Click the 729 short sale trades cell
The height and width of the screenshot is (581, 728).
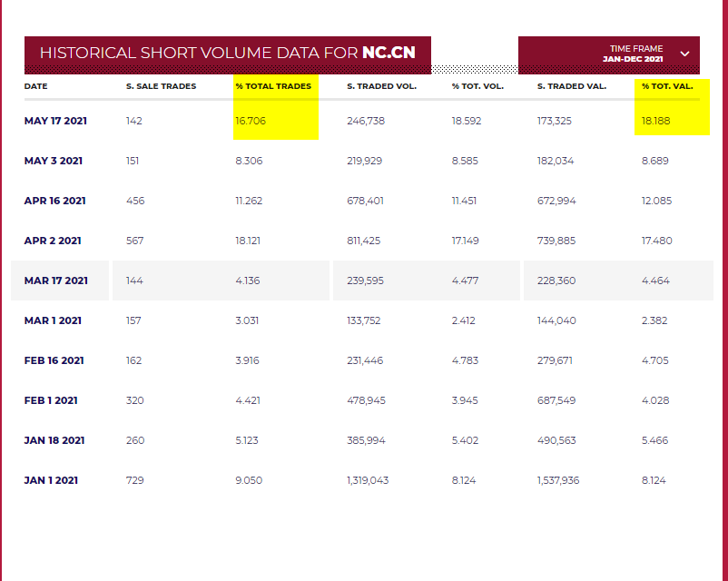(134, 480)
